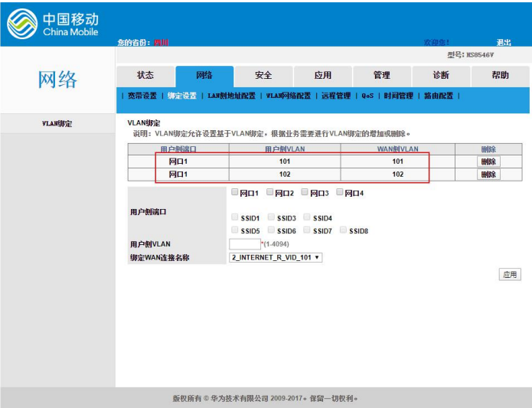Toggle the SSID1 checkbox

(235, 217)
